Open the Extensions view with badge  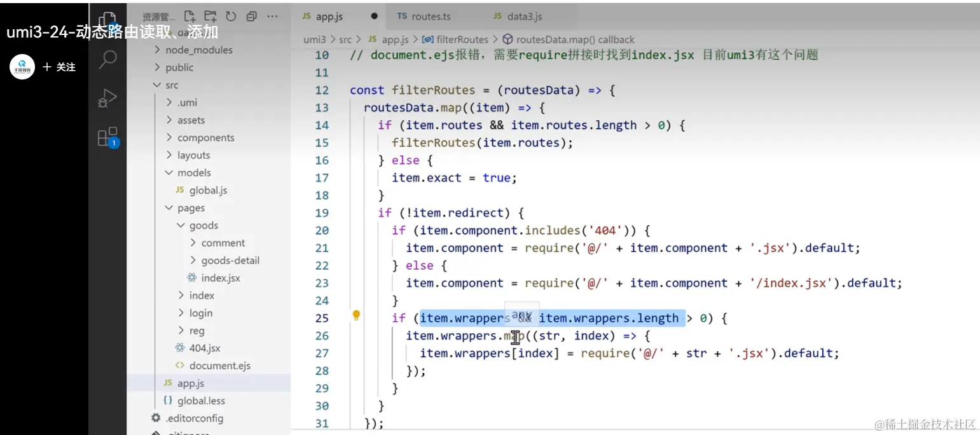point(108,137)
